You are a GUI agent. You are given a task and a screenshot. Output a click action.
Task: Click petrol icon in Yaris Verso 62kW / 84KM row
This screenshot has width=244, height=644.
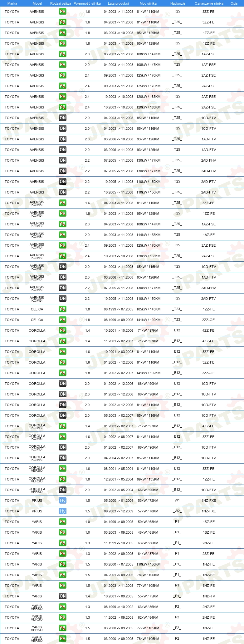coord(62,617)
